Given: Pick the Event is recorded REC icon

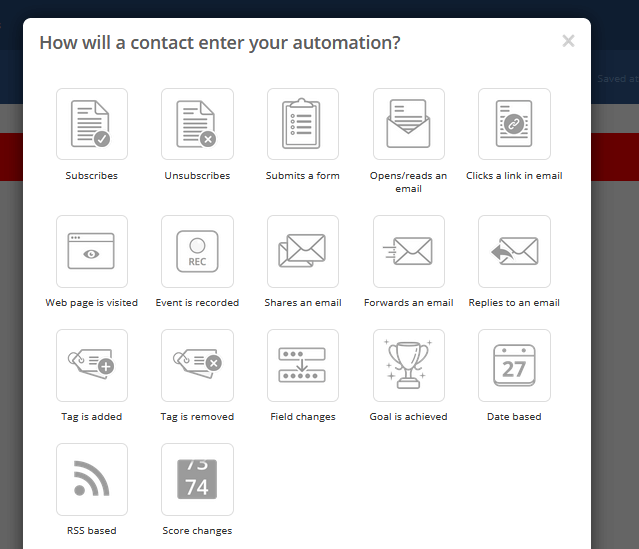Looking at the screenshot, I should (197, 251).
